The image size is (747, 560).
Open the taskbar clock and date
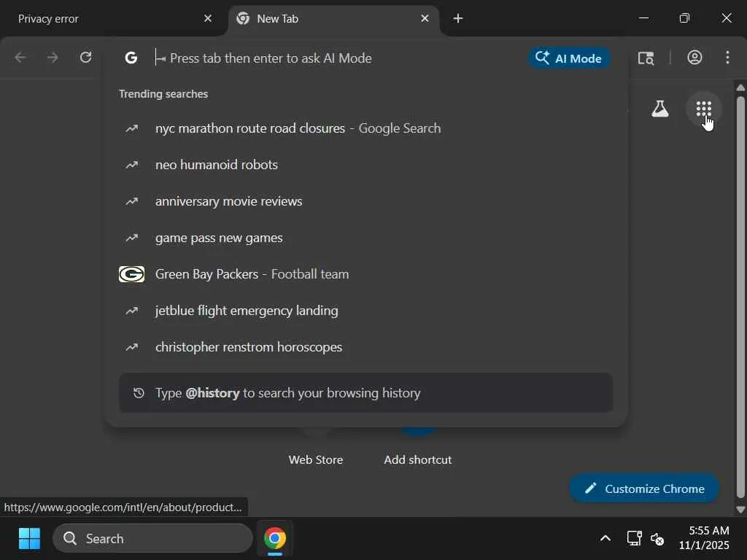coord(704,538)
